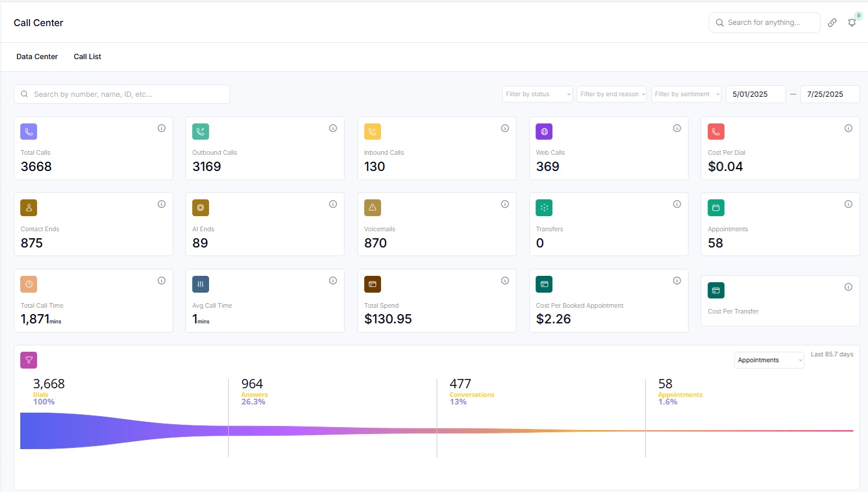The image size is (868, 492).
Task: Click the Voicemails warning triangle icon
Action: (x=372, y=207)
